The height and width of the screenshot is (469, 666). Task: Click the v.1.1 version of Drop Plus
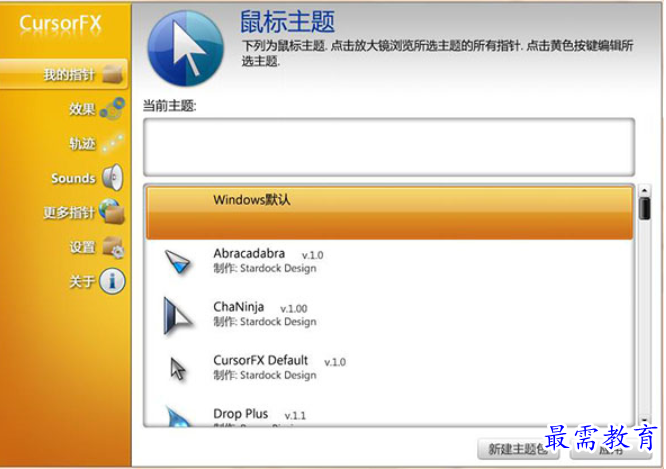[295, 415]
